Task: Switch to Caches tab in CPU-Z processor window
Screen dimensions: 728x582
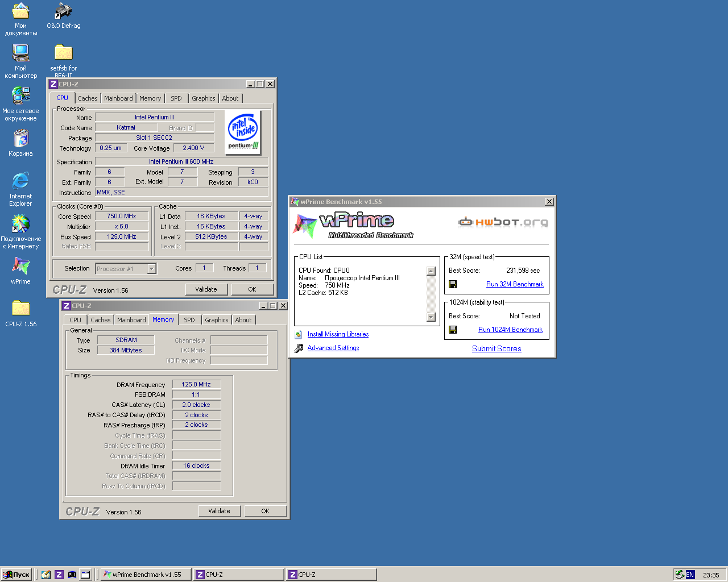Action: pos(88,98)
